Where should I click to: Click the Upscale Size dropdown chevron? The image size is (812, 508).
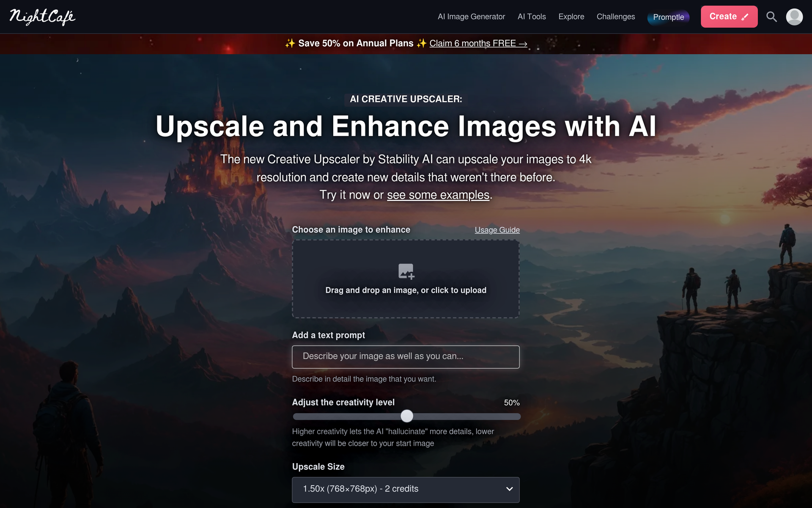tap(509, 489)
